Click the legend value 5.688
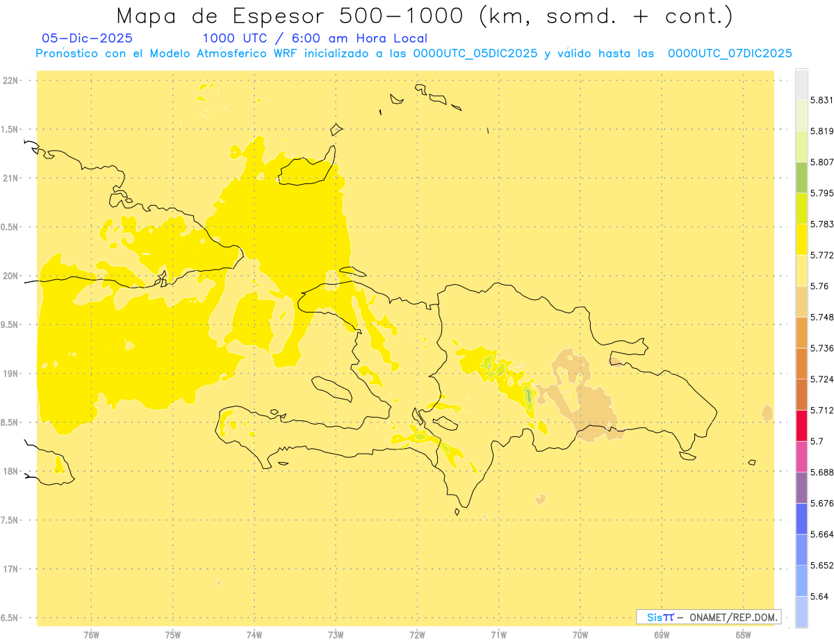The height and width of the screenshot is (644, 834). pos(822,472)
